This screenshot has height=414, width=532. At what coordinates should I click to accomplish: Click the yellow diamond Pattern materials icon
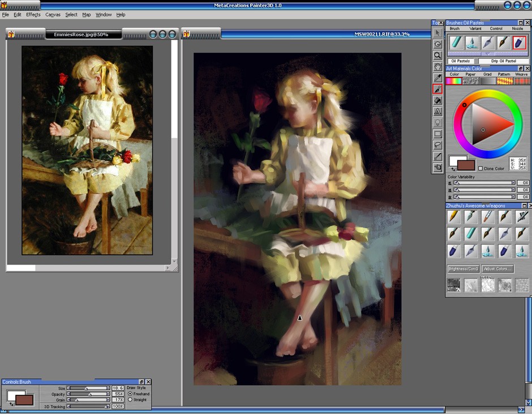point(505,81)
